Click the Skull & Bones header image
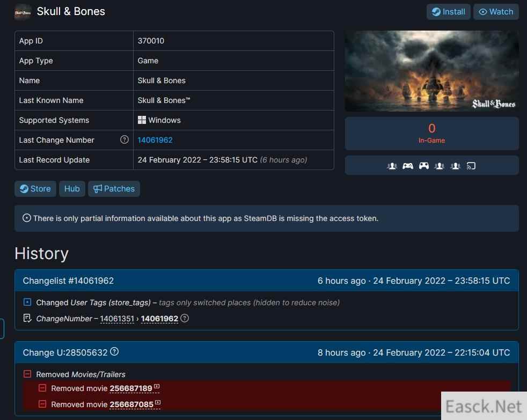 coord(431,71)
